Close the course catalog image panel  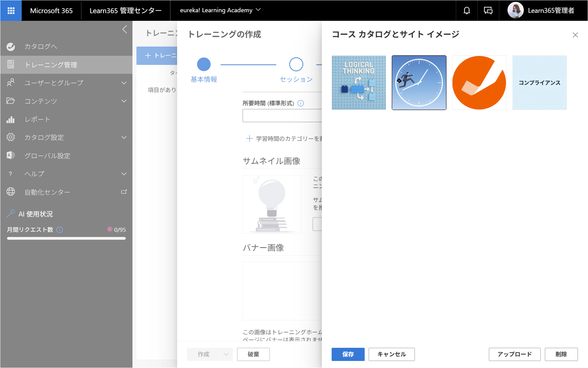pyautogui.click(x=575, y=35)
